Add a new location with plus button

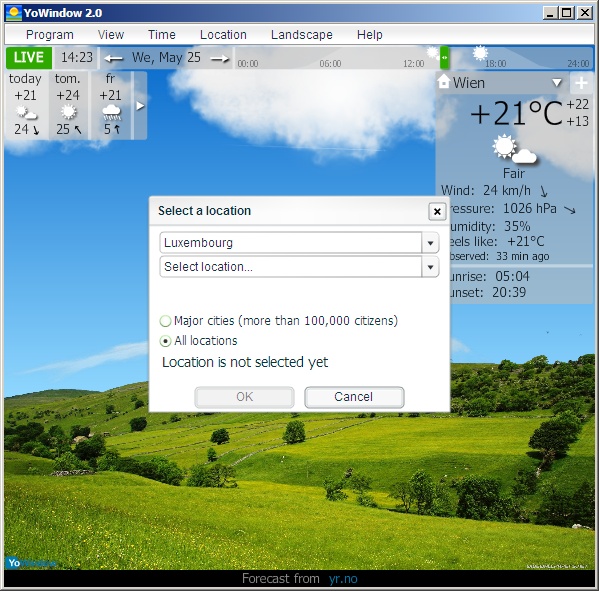point(581,83)
